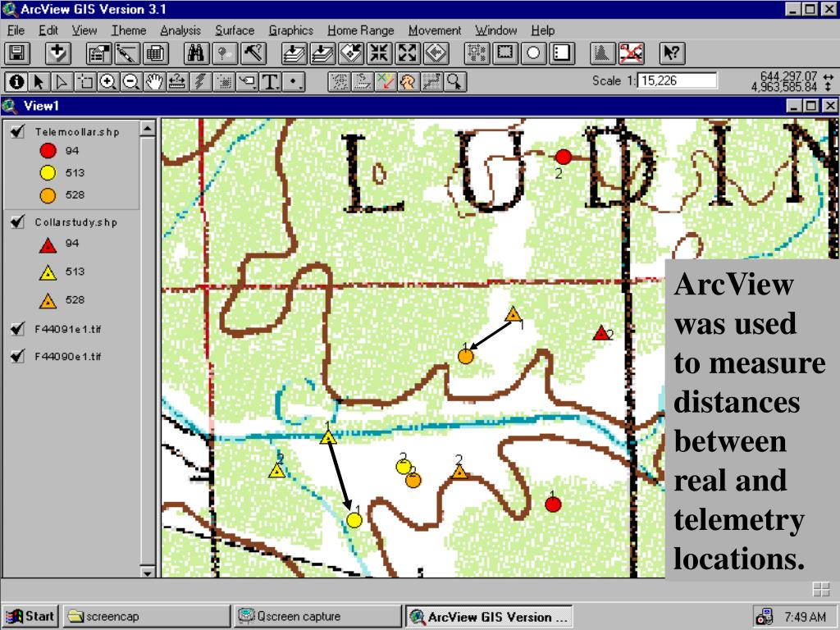The width and height of the screenshot is (840, 630).
Task: Select the Collarstudy.shp theme name
Action: click(x=76, y=221)
